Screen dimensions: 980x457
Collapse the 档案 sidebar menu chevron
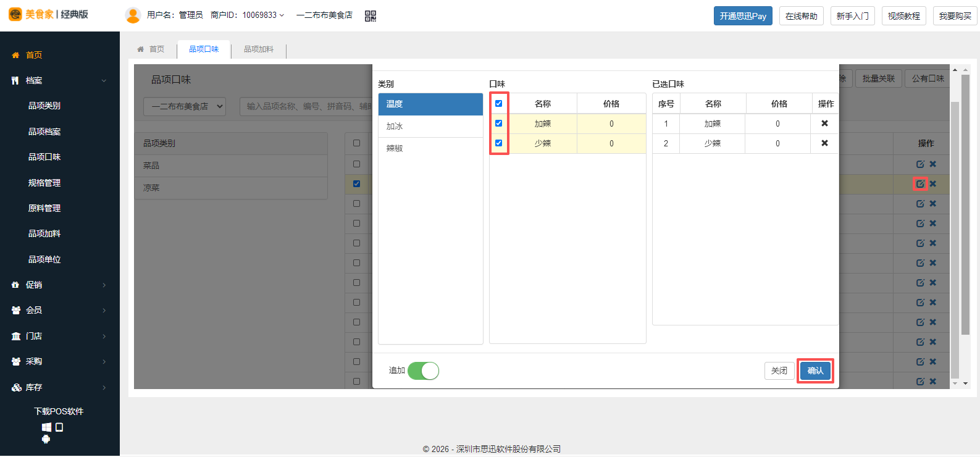pos(104,81)
